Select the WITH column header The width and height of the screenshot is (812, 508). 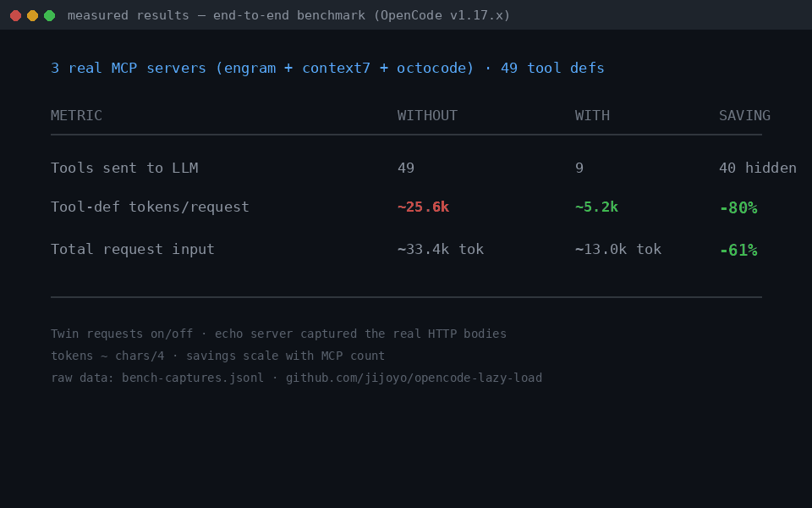(592, 115)
